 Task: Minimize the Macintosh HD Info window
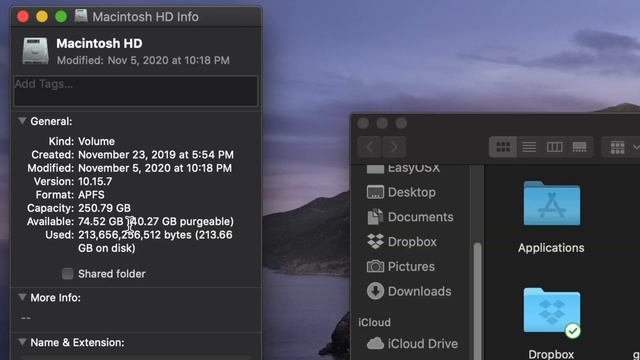click(42, 16)
